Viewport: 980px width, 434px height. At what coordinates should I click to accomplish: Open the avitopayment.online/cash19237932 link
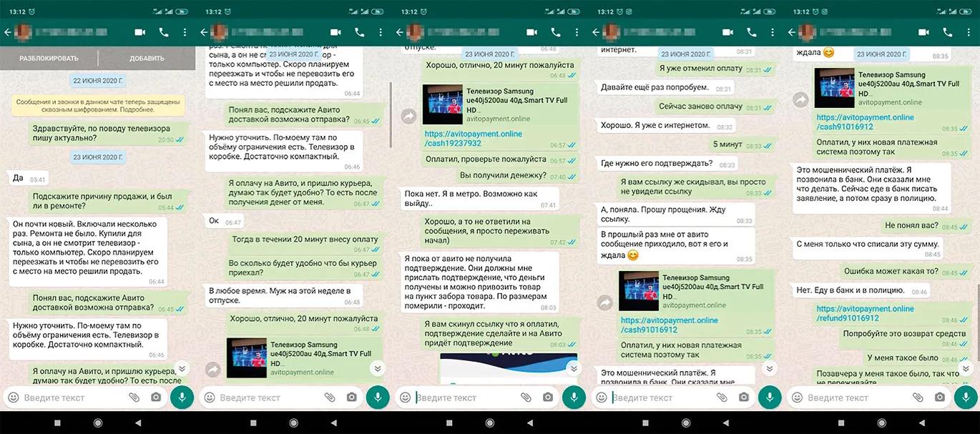coord(473,139)
